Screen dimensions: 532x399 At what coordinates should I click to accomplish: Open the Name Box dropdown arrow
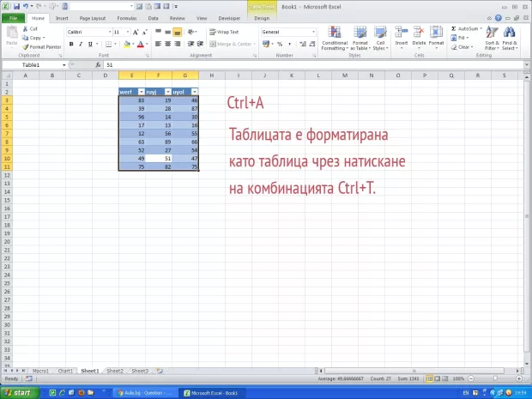[x=63, y=65]
